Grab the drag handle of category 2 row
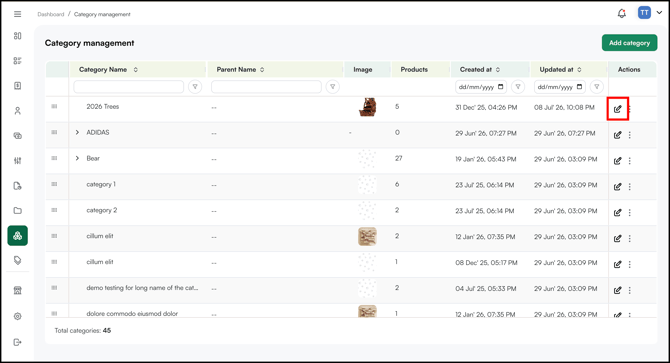Viewport: 670px width, 363px height. pos(54,210)
